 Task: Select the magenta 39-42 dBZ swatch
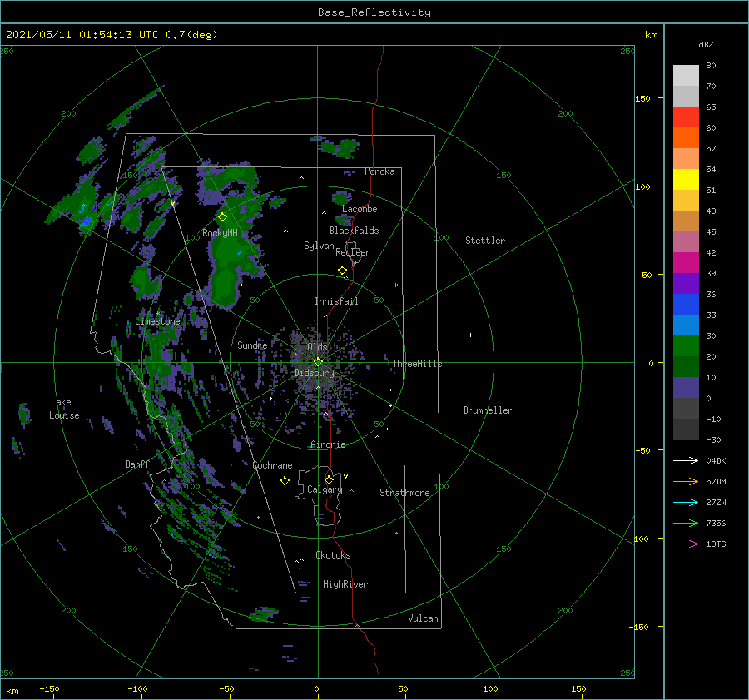pos(686,263)
